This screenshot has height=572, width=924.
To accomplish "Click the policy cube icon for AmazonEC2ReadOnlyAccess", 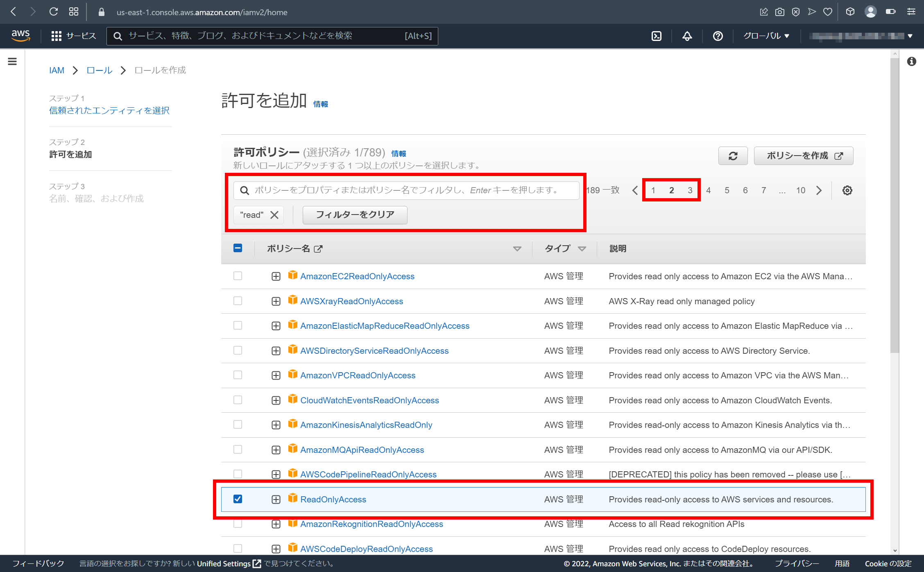I will [292, 275].
